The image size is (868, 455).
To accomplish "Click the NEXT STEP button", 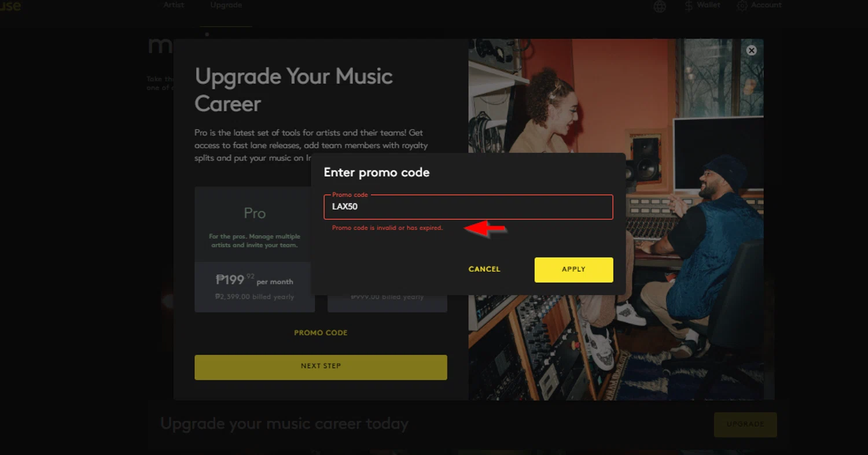I will [321, 367].
